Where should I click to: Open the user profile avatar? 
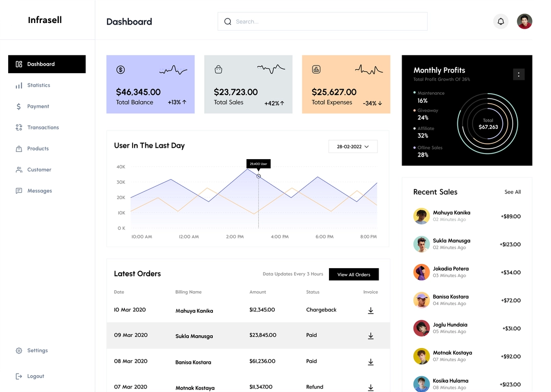tap(524, 21)
